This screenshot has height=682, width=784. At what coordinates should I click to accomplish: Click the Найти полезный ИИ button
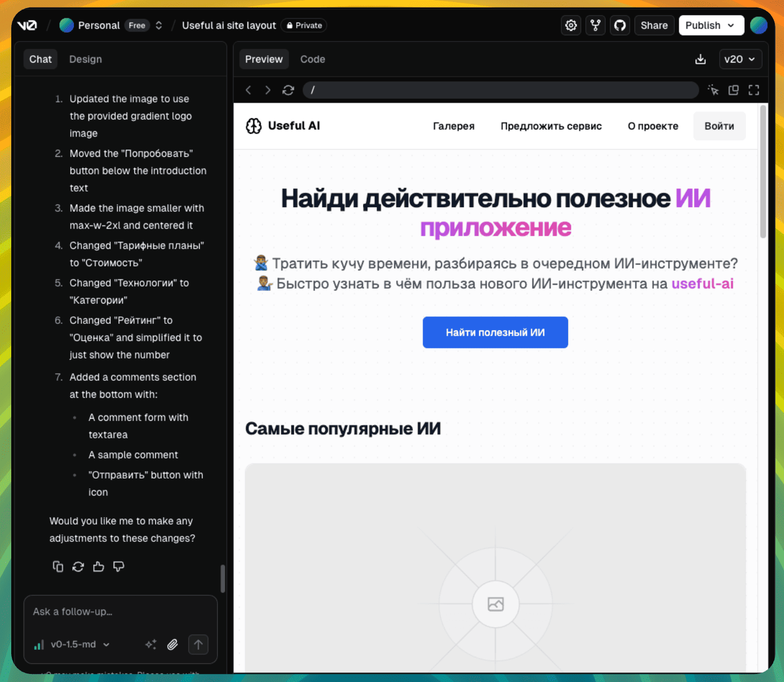pos(495,332)
